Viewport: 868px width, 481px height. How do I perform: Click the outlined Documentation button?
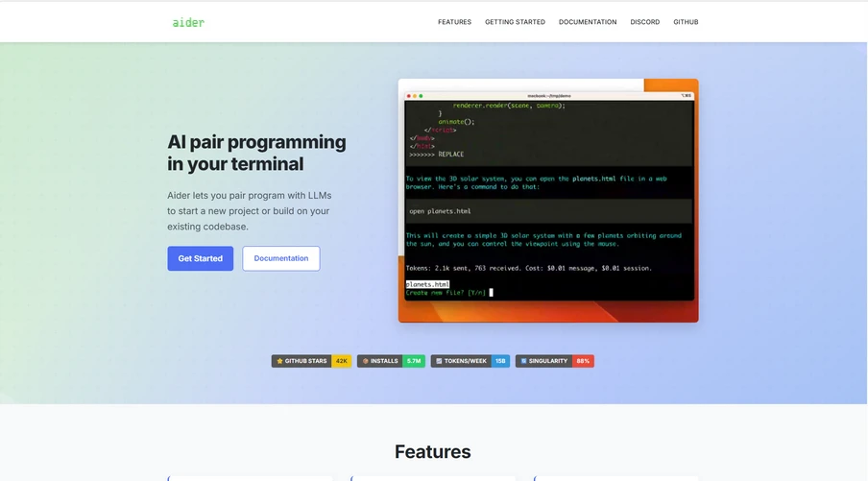coord(281,258)
